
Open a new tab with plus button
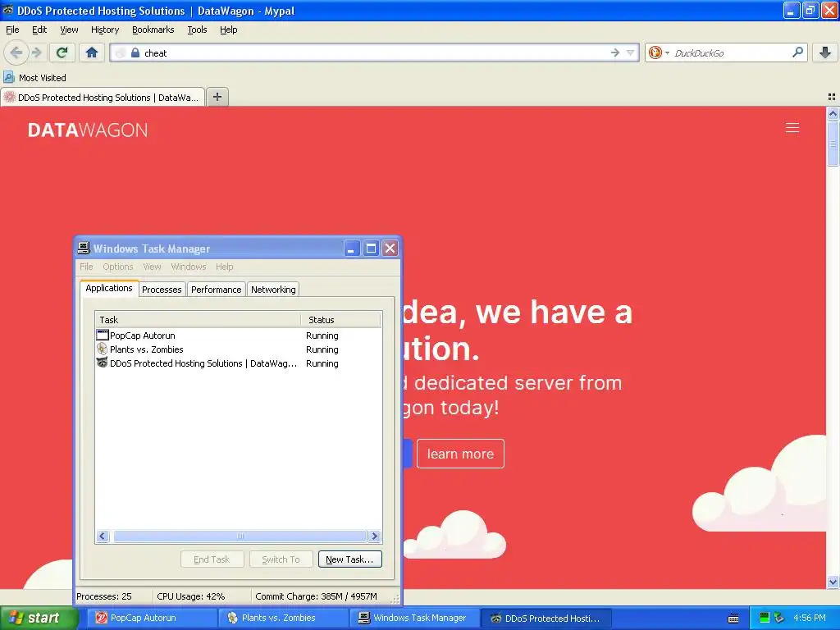(x=217, y=97)
